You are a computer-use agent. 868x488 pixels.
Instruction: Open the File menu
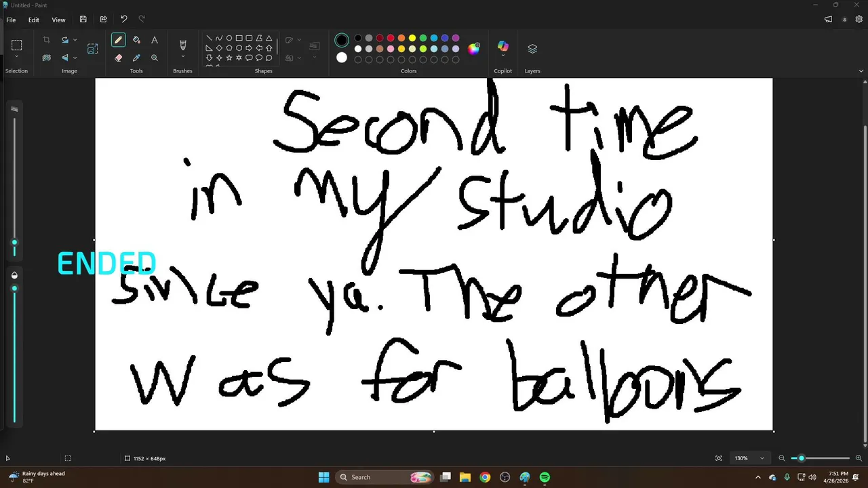[x=11, y=20]
